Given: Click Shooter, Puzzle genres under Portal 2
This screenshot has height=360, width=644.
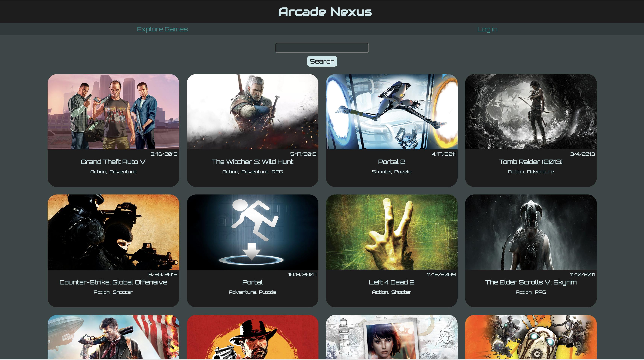Looking at the screenshot, I should 392,172.
